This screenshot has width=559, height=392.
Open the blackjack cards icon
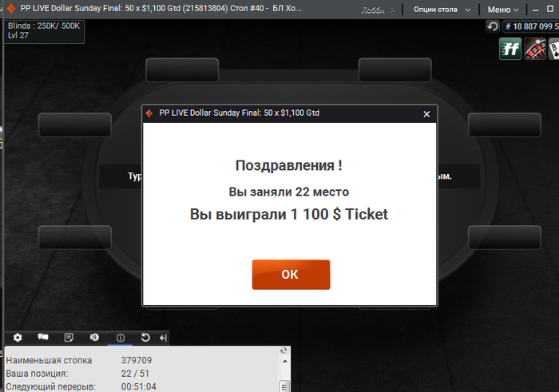tap(554, 49)
